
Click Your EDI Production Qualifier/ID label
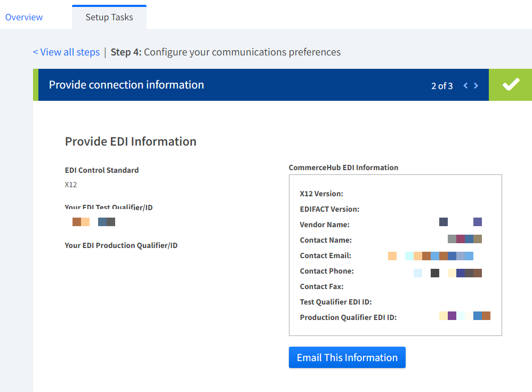click(x=121, y=245)
